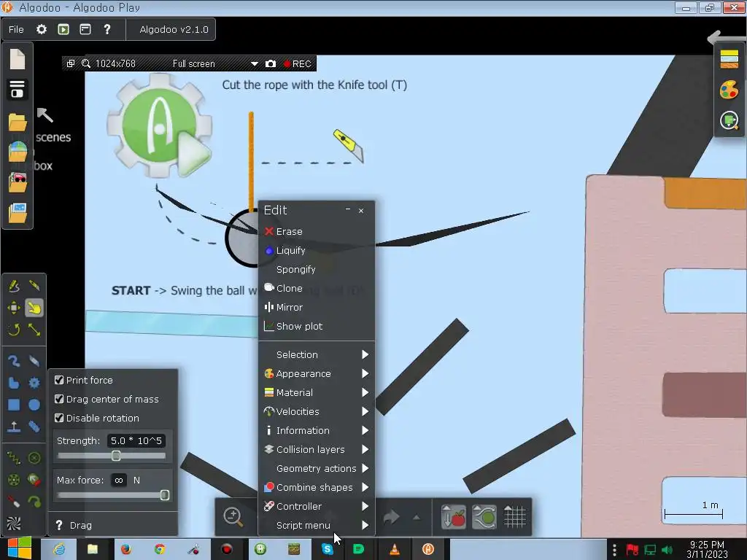Select the Circle tool

click(x=34, y=405)
